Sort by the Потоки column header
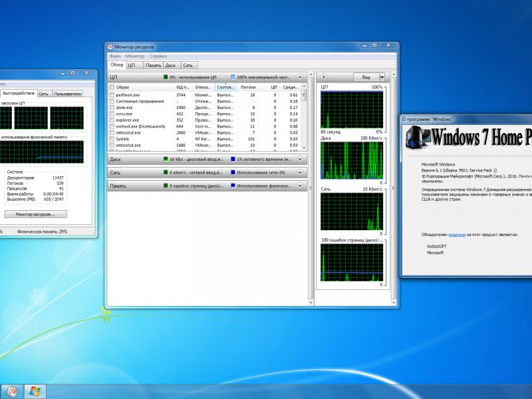Viewport: 532px width, 399px height. pos(248,87)
